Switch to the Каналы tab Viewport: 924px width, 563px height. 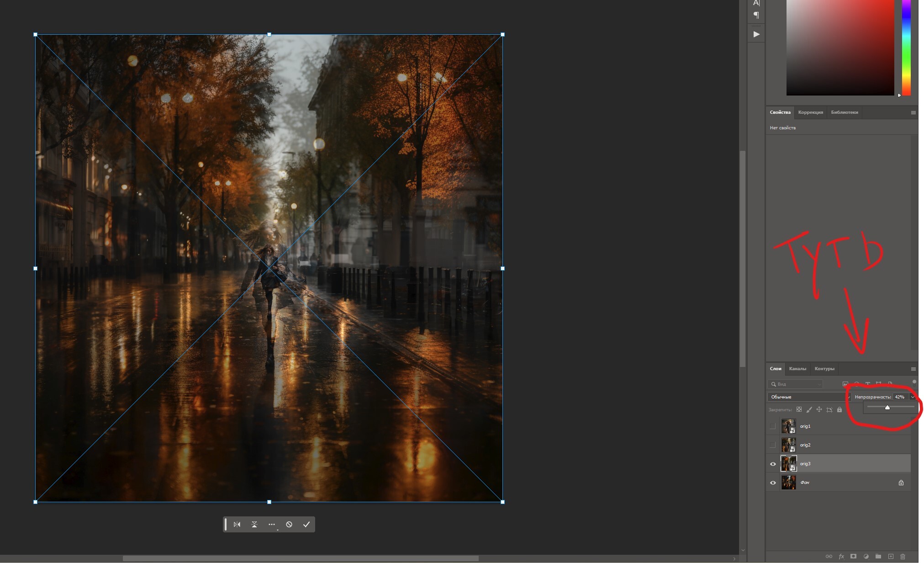point(797,369)
